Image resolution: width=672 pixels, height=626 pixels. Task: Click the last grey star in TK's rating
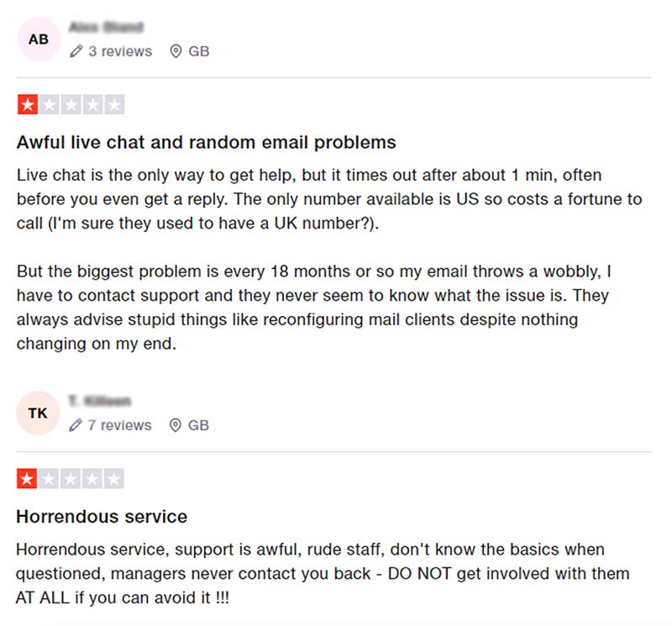point(115,480)
